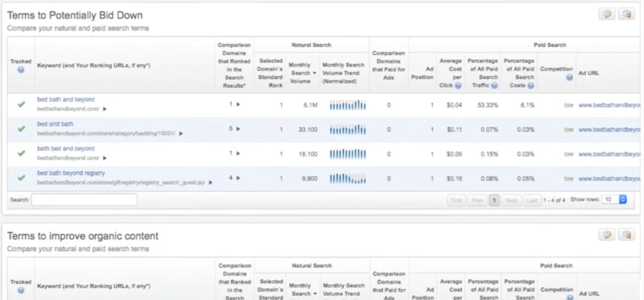Toggle tracked checkmark for bath bed and beyond
The image size is (644, 300).
(21, 153)
